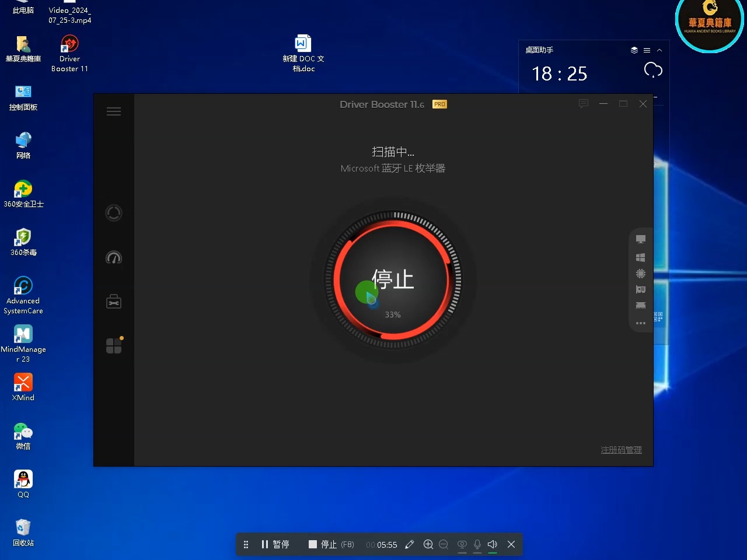Select the 网络 desktop icon
The image size is (747, 560).
pos(23,146)
